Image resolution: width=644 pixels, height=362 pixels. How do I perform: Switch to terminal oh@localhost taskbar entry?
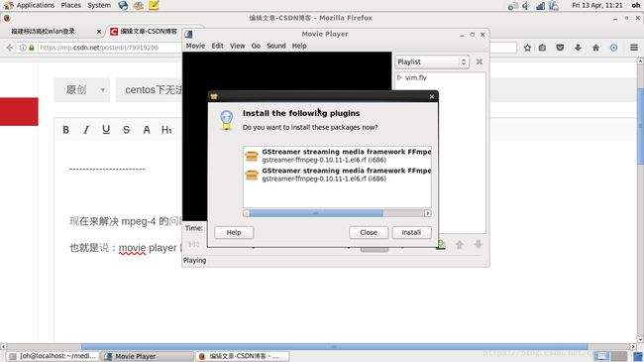[54, 356]
